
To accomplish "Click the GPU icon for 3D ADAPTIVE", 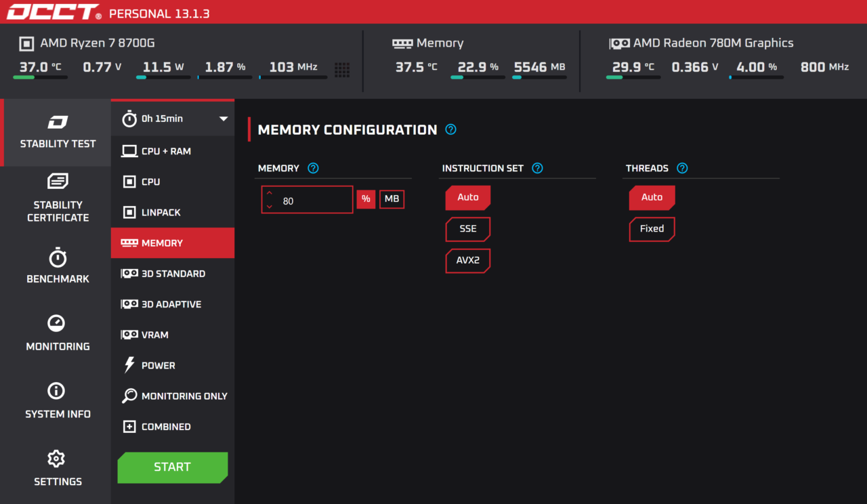I will [x=129, y=304].
